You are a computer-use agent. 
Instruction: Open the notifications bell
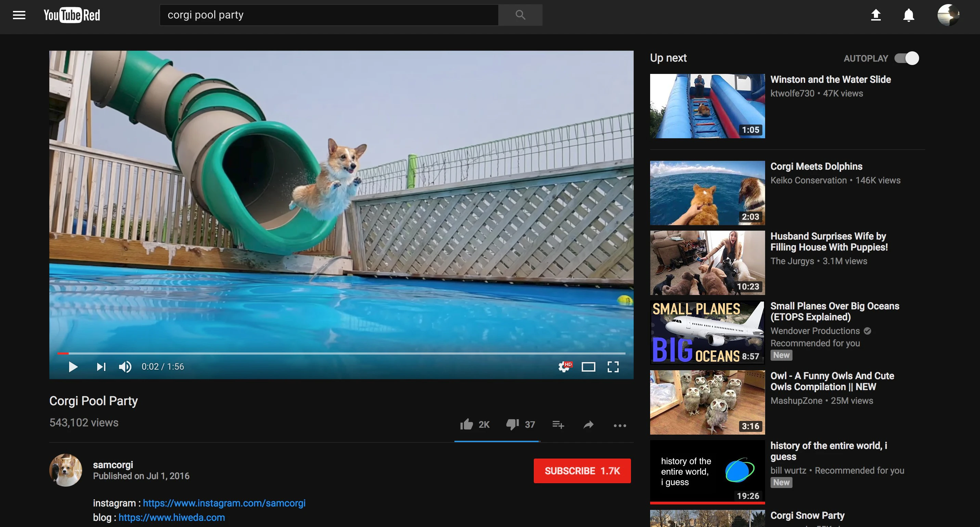[x=908, y=15]
